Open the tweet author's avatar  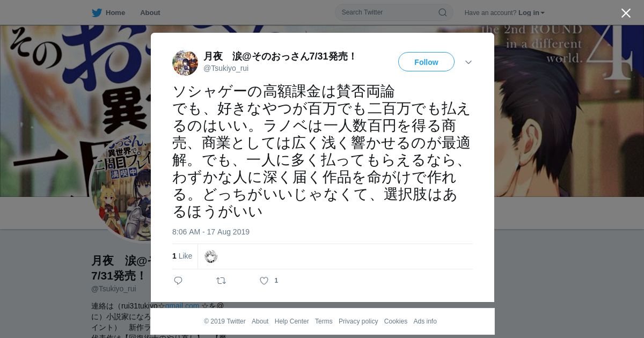click(x=185, y=63)
